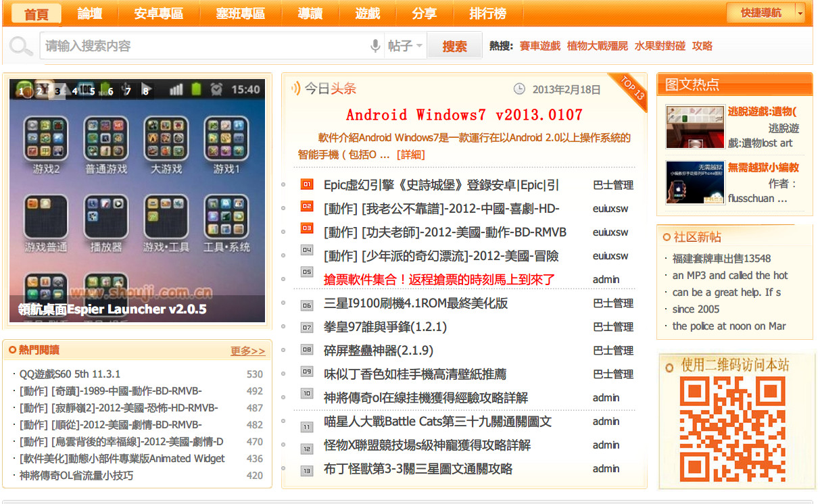This screenshot has height=504, width=820.
Task: Open 動態小部件專業版Animated Widget post
Action: pyautogui.click(x=122, y=459)
